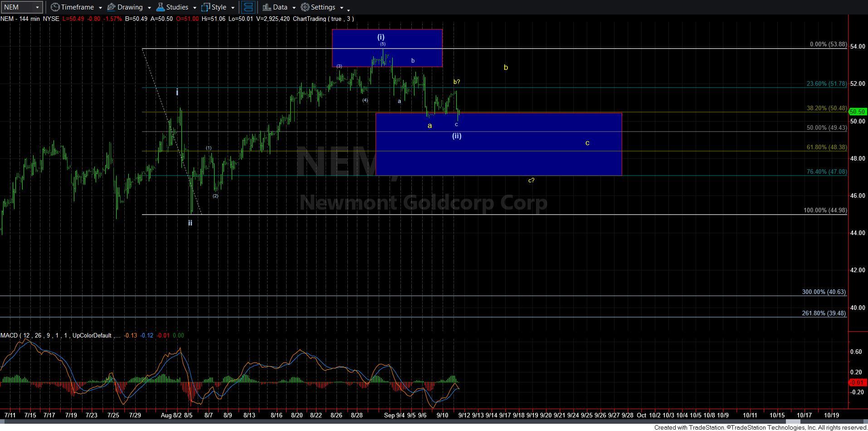This screenshot has width=868, height=431.
Task: Click the Studies flask icon
Action: click(160, 7)
